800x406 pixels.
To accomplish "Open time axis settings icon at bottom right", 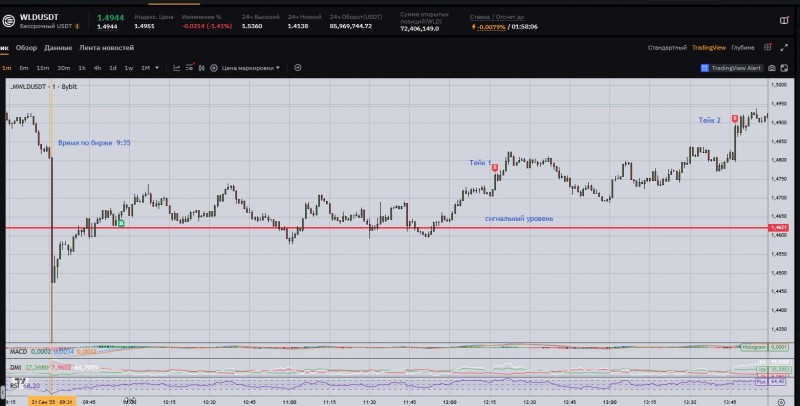I will 781,402.
